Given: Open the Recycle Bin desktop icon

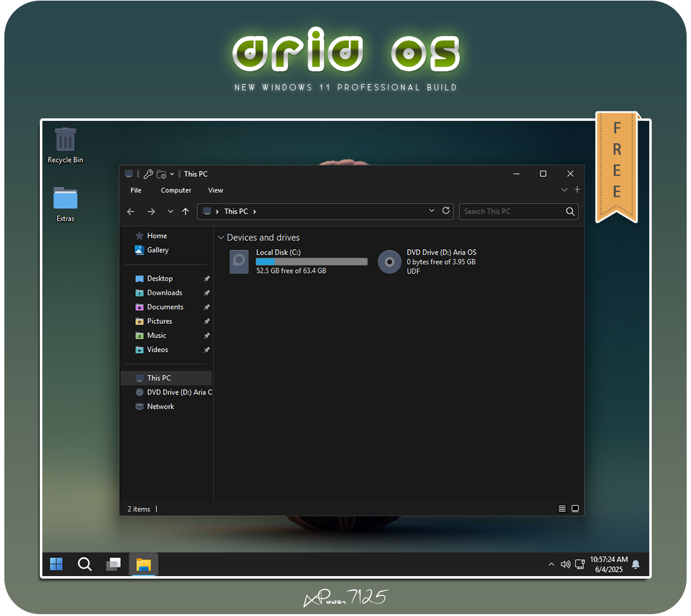Looking at the screenshot, I should [x=65, y=145].
